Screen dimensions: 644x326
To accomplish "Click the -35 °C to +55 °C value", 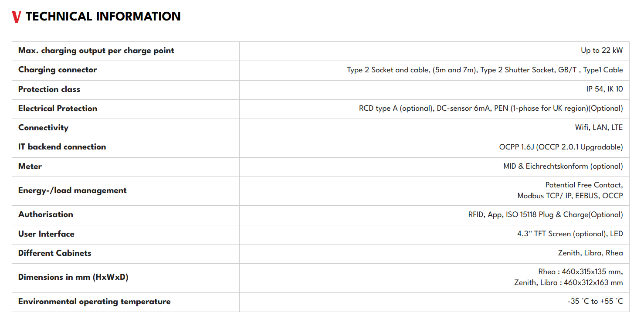I will tap(595, 302).
